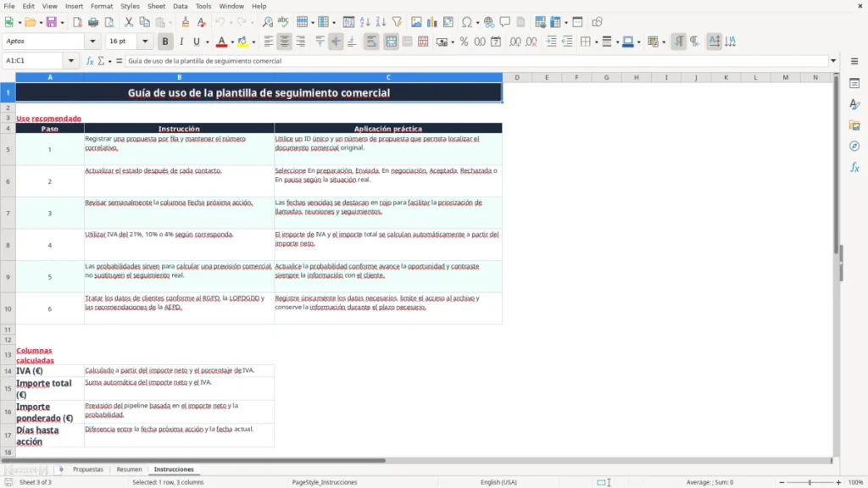Image resolution: width=868 pixels, height=488 pixels.
Task: Click the formula input line
Action: [x=476, y=61]
